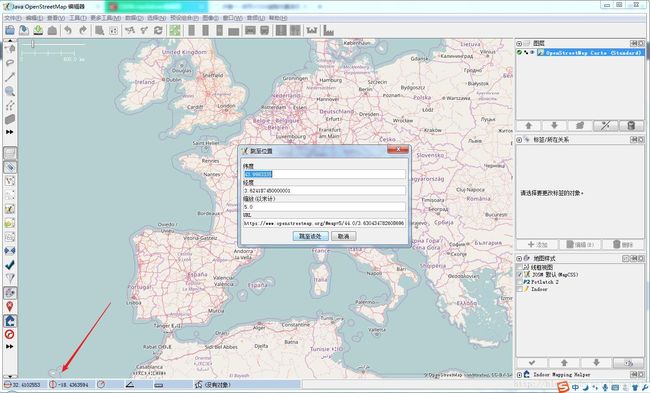
Task: Toggle the JOSM default (MapCSS) style checkbox
Action: (520, 274)
